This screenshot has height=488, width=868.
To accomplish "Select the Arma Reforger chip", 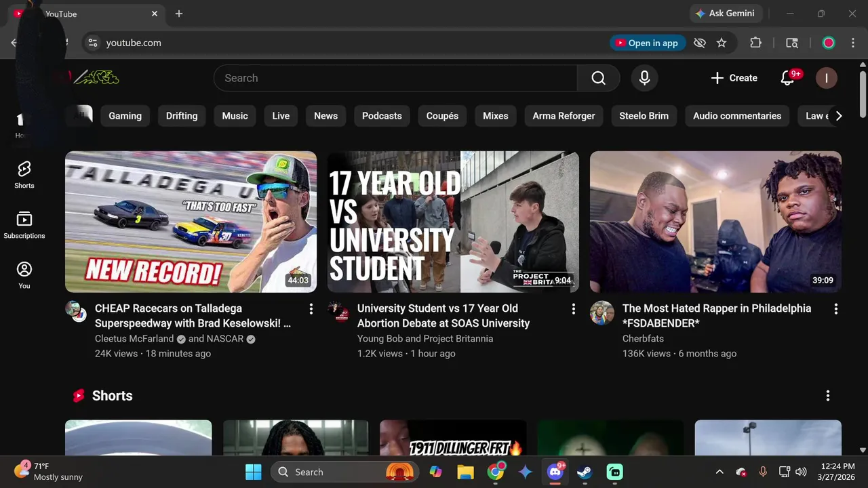I will tap(564, 116).
